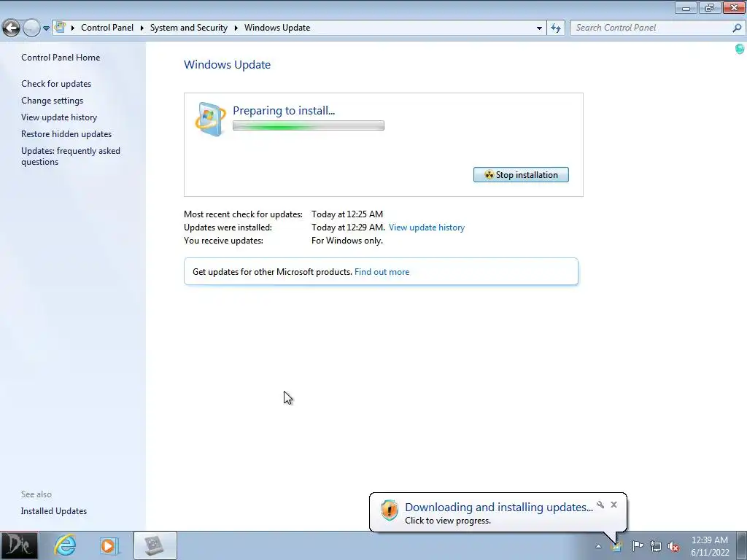The width and height of the screenshot is (747, 560).
Task: Expand the arrow after System and Security
Action: tap(236, 28)
